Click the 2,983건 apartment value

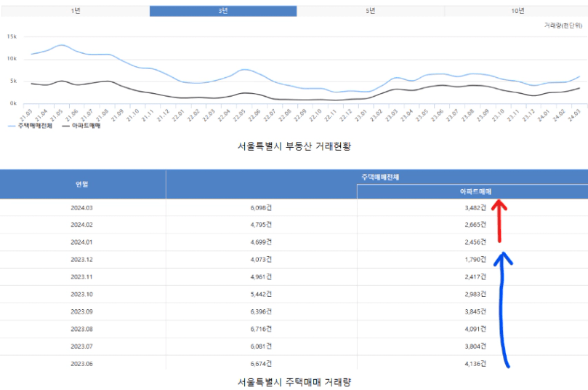click(475, 294)
